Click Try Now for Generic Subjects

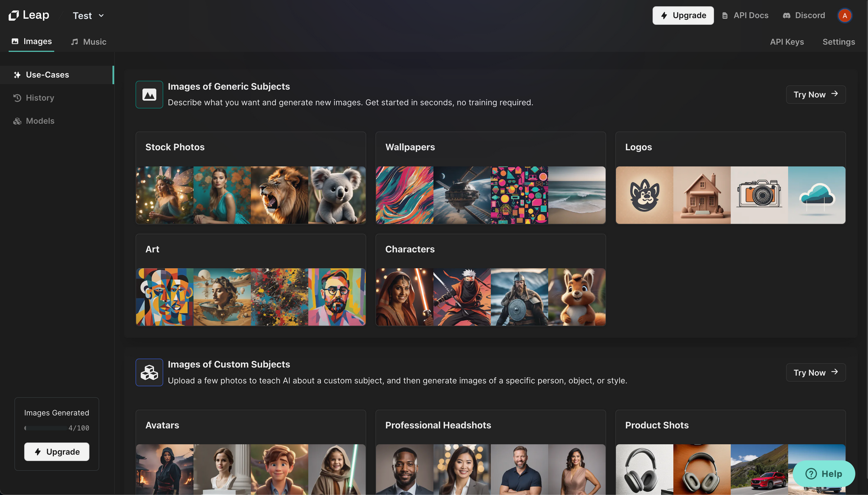click(x=815, y=95)
